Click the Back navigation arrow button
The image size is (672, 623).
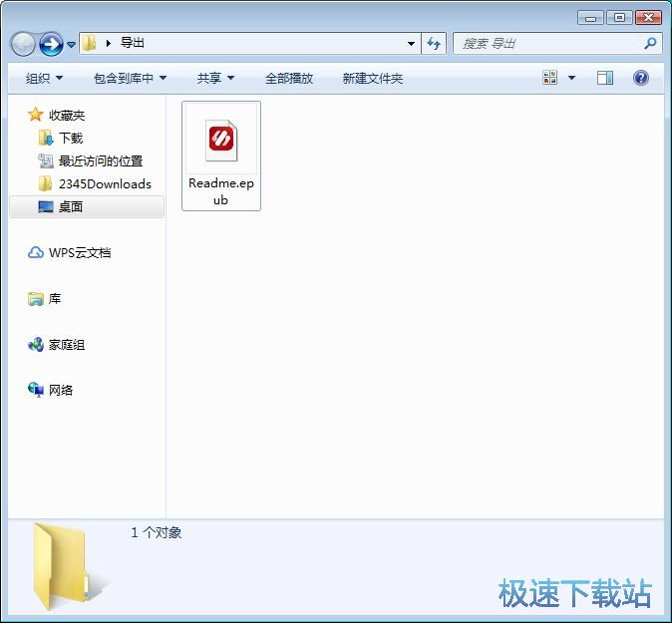tap(23, 44)
